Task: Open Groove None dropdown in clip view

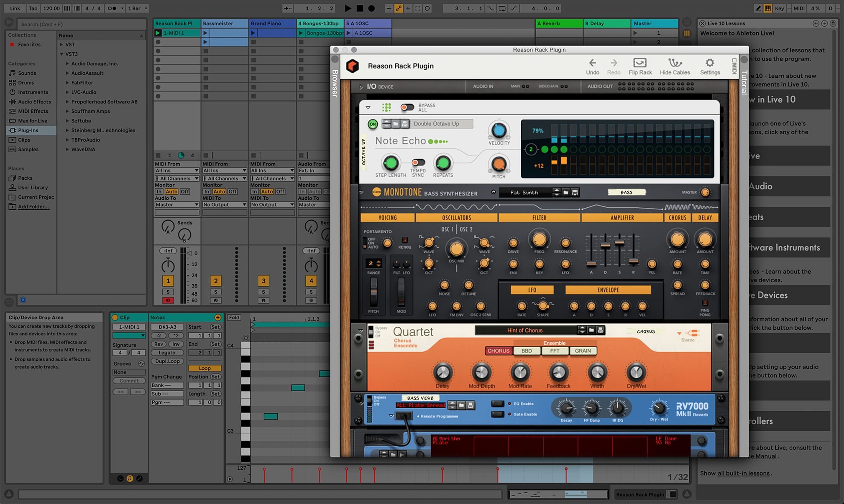Action: 129,372
